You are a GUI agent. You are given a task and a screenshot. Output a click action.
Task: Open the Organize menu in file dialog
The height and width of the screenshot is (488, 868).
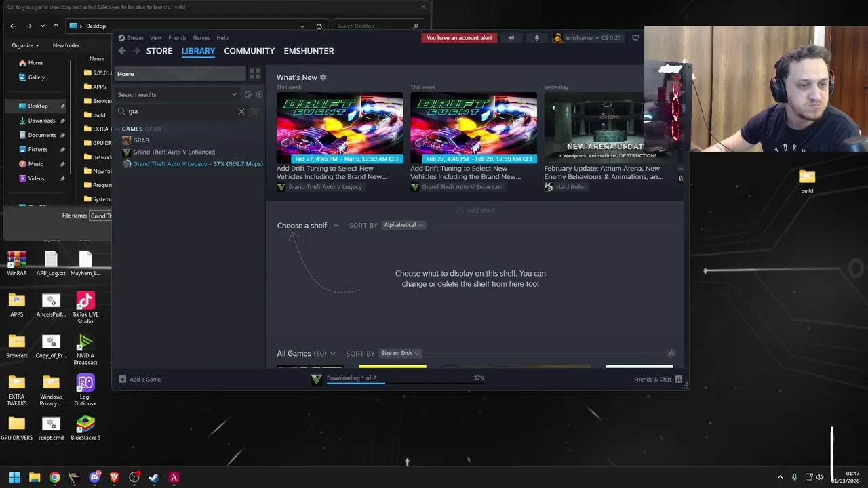[x=25, y=45]
